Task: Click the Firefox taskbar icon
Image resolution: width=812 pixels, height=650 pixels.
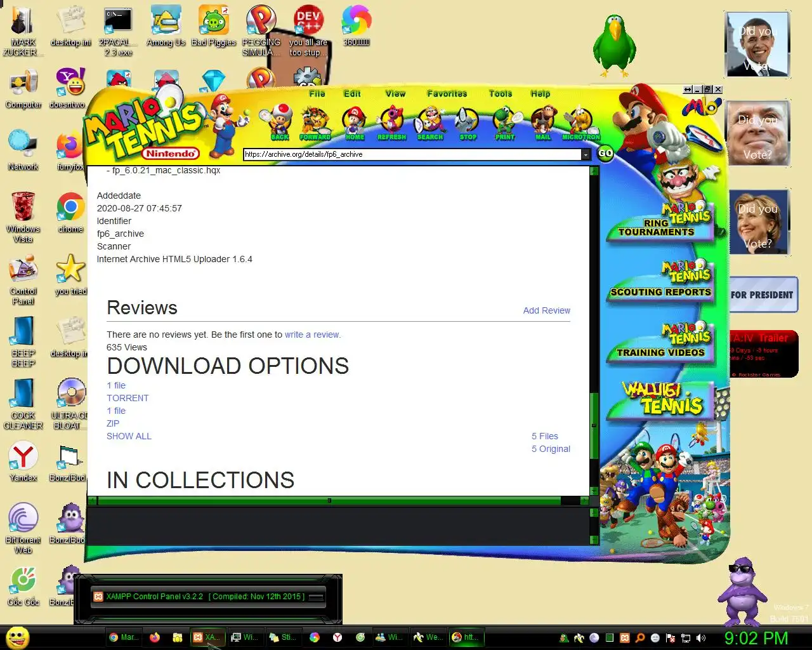Action: 154,637
